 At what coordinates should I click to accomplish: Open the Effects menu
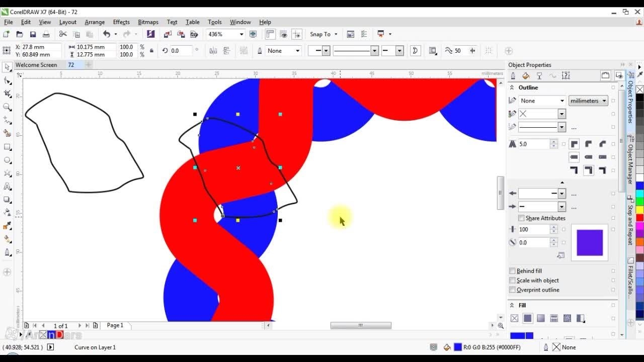121,22
